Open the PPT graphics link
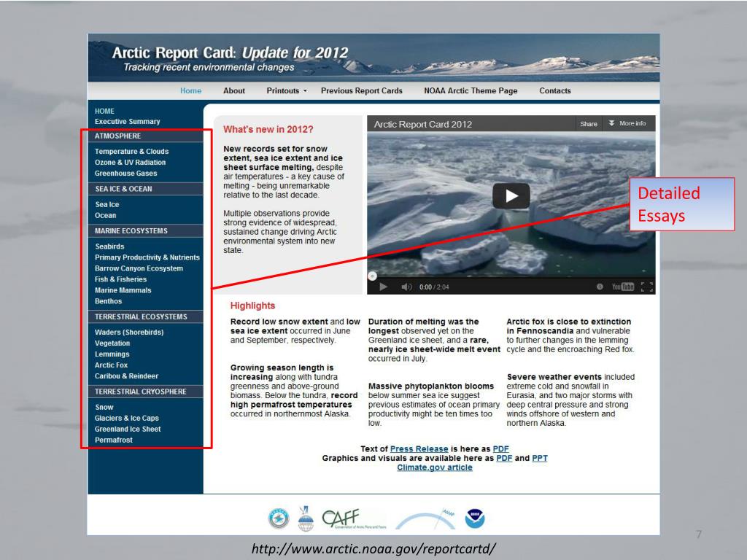 (x=540, y=458)
